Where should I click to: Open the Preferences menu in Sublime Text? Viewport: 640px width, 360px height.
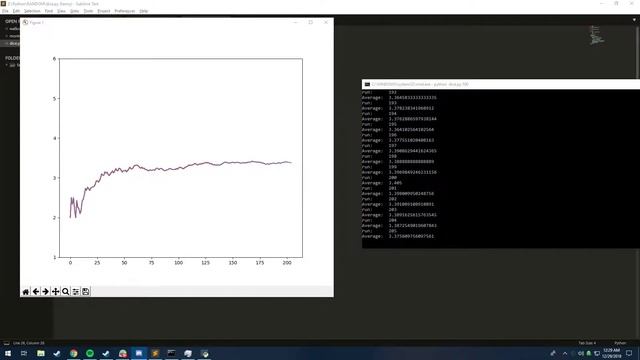(x=124, y=11)
